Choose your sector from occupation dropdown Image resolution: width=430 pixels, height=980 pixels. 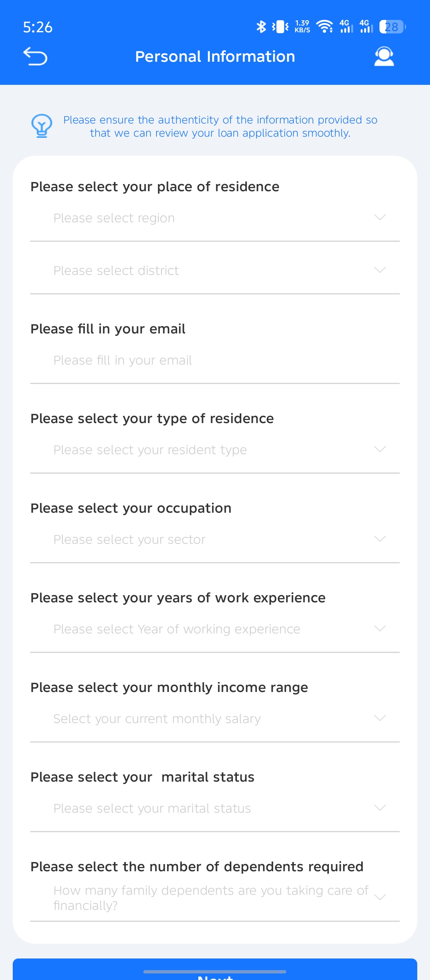click(215, 539)
